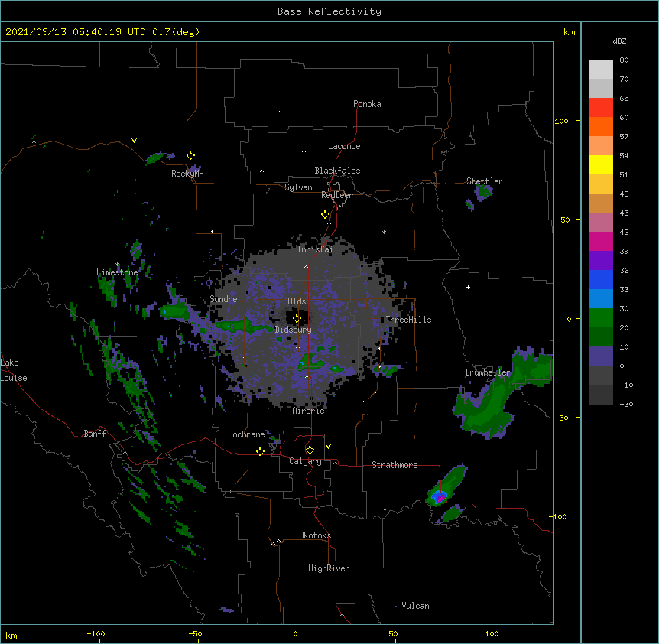Screen dimensions: 659x644
Task: Click the blue 36 dBZ legend swatch
Action: (x=601, y=279)
